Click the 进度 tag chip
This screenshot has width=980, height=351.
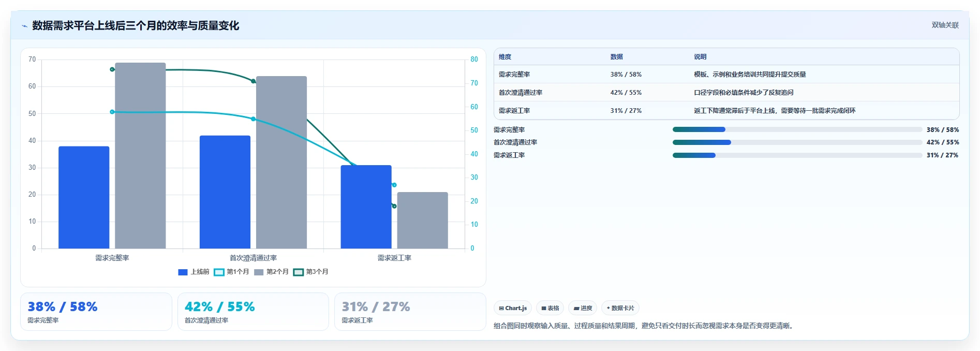(583, 308)
